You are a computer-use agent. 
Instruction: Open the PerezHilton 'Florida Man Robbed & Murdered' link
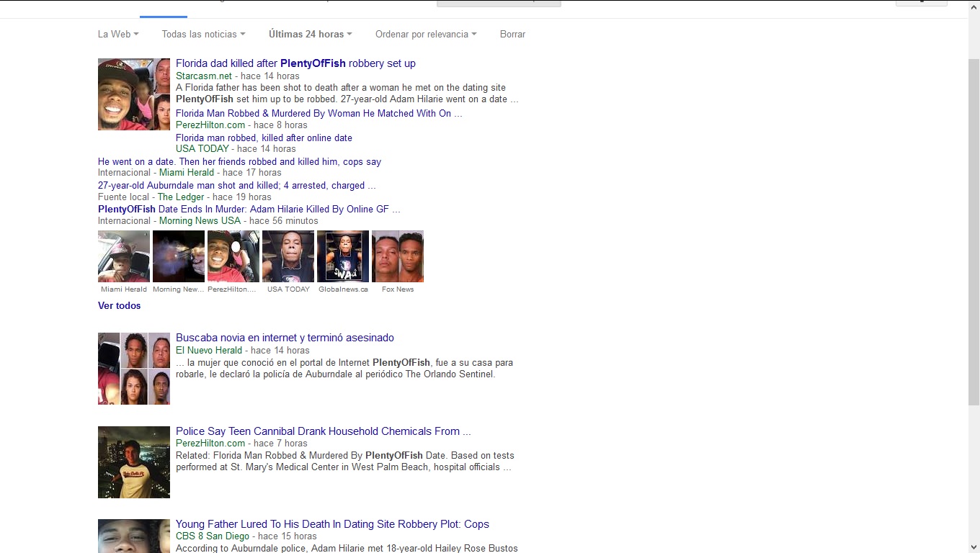pos(319,113)
